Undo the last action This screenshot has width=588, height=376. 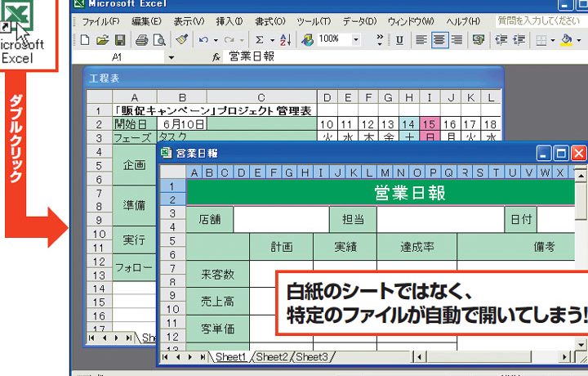[203, 40]
